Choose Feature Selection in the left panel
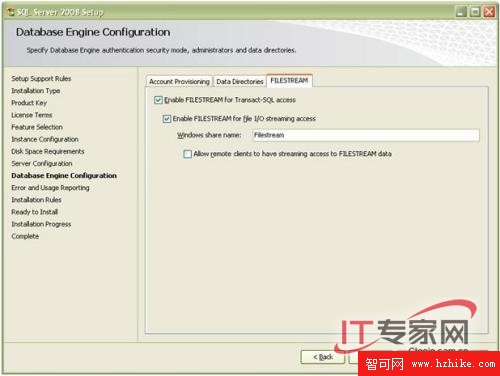This screenshot has width=500, height=376. click(37, 127)
